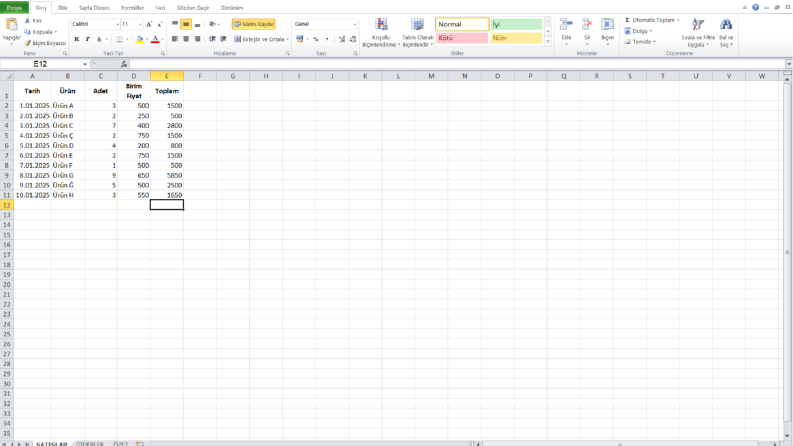
Task: Apply percent style format
Action: pyautogui.click(x=316, y=39)
